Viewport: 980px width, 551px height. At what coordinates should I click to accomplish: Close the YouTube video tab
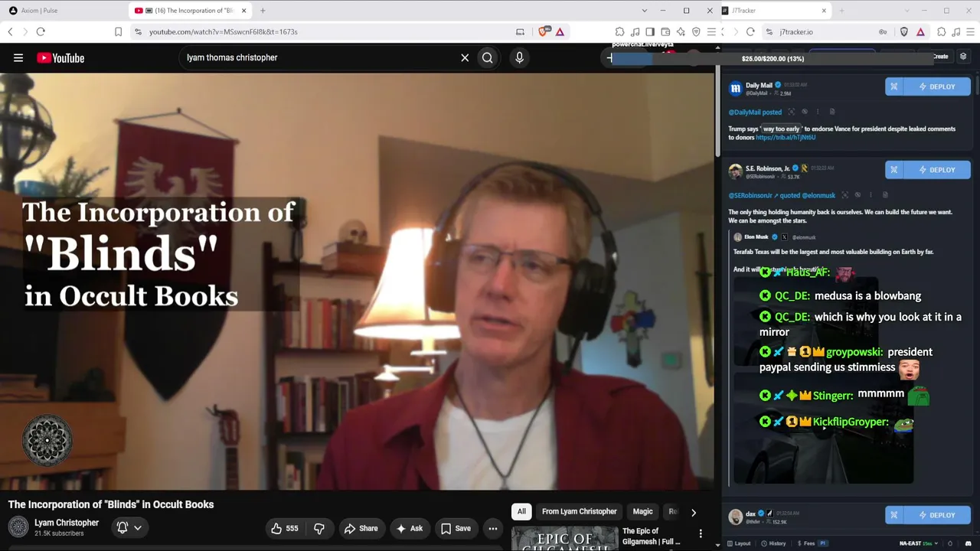[243, 11]
